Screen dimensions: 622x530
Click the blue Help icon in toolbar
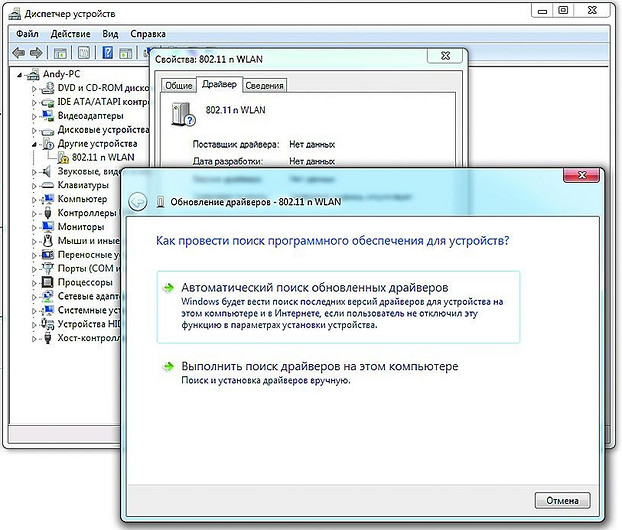107,52
